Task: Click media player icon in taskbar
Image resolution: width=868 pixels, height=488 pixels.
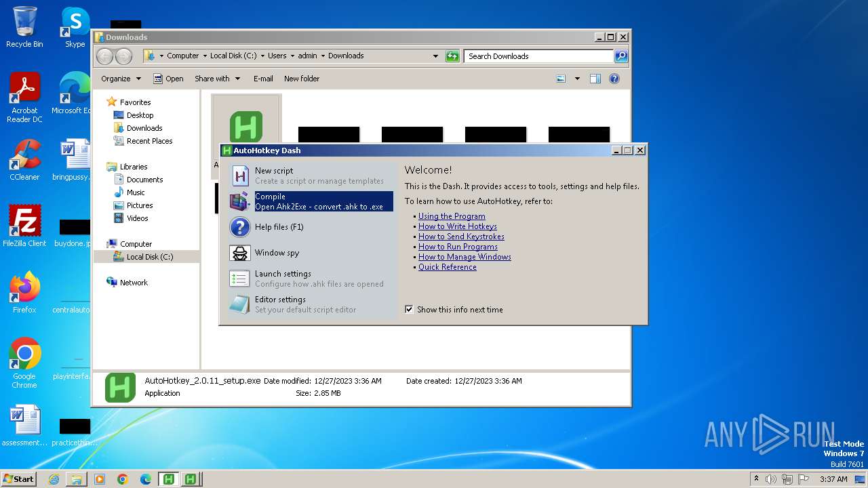Action: [x=100, y=479]
